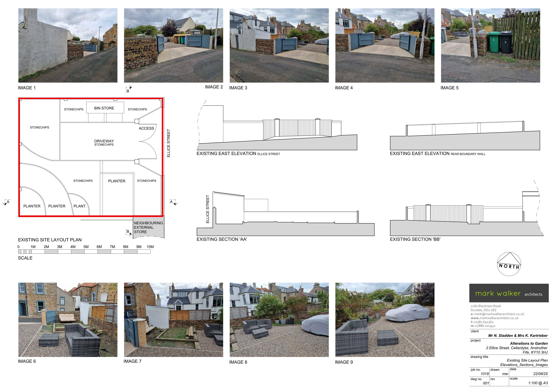Open the IMAGE 1 site photo
Viewport: 555px width, 392px height.
click(x=68, y=45)
